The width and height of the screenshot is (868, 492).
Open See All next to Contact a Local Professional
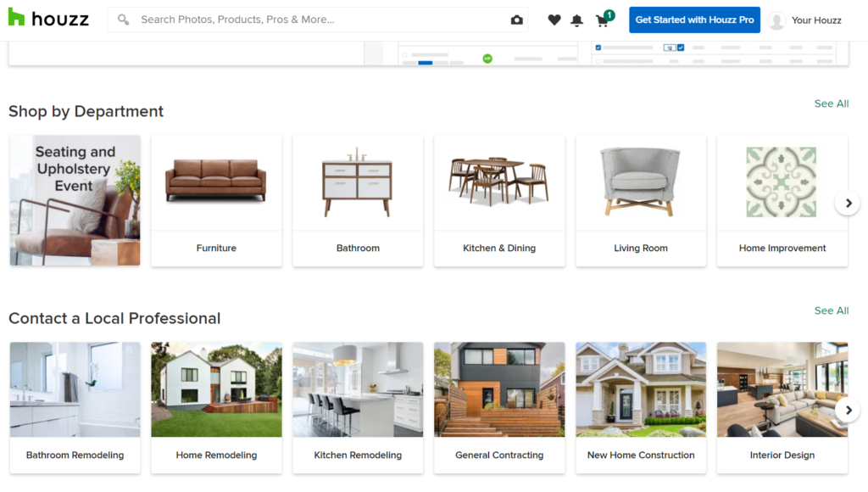(831, 310)
